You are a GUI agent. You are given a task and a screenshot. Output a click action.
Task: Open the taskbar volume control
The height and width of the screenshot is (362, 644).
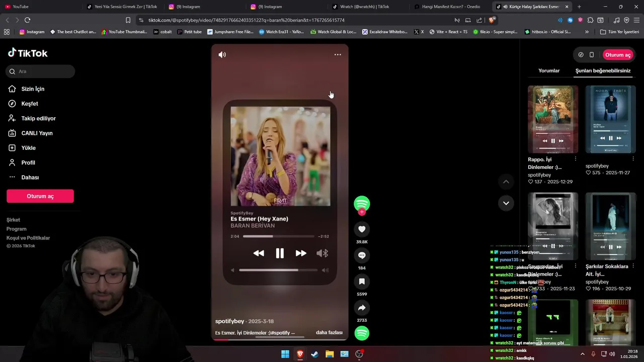coord(612,354)
